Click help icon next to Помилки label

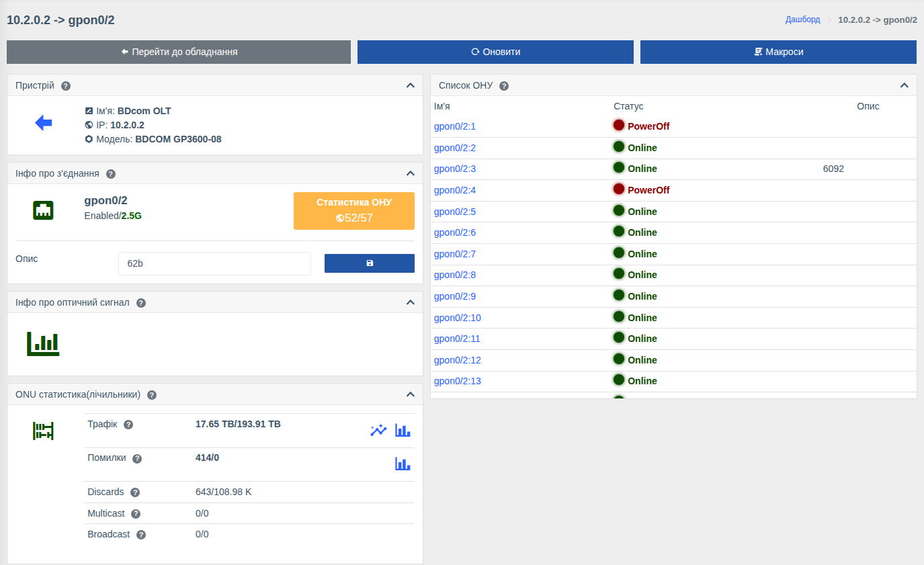(137, 459)
